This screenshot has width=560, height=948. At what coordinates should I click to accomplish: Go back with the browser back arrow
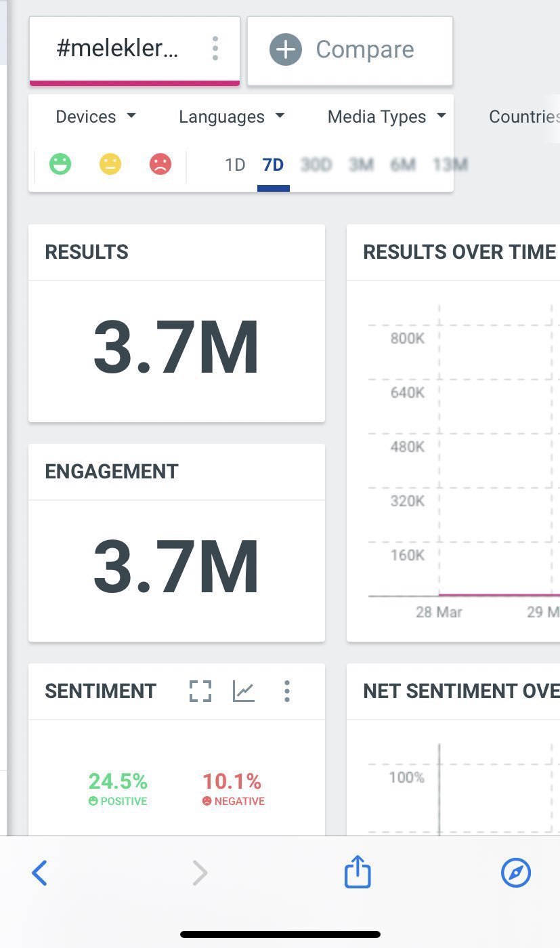(x=40, y=873)
